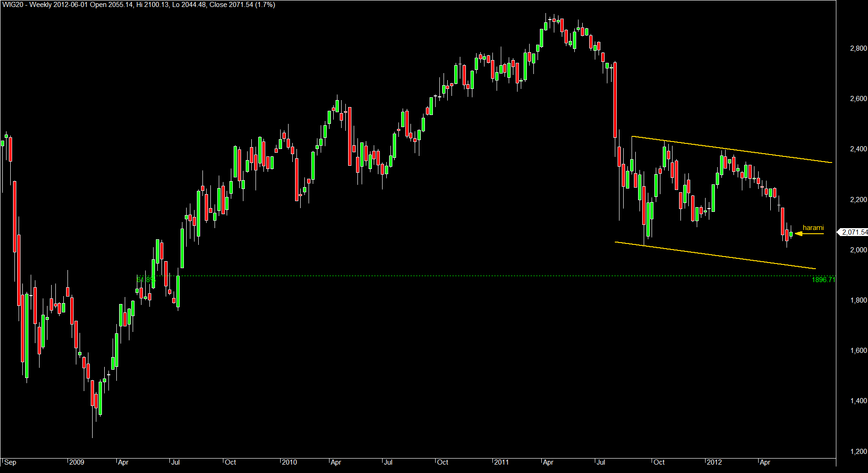
Task: Click the 2,200 price axis label
Action: (858, 200)
